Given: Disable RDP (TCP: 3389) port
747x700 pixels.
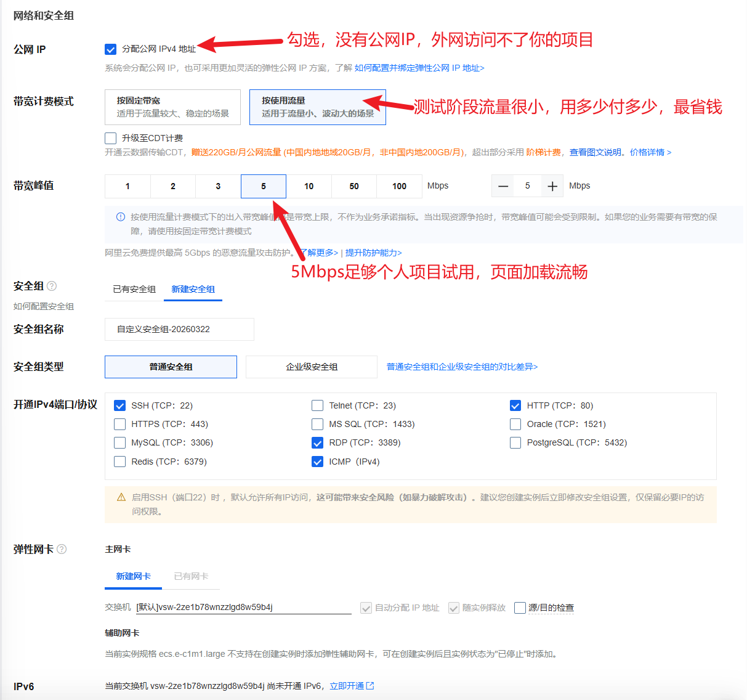Looking at the screenshot, I should [317, 442].
